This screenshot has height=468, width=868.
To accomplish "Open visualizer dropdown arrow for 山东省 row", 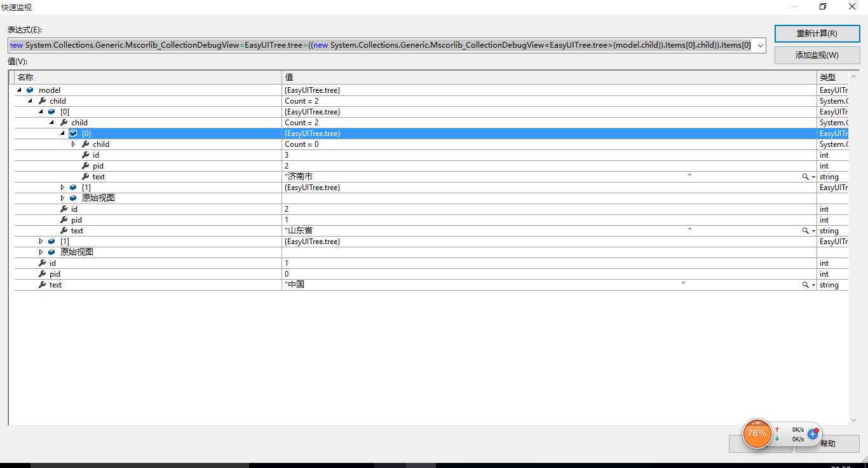I will click(x=813, y=231).
